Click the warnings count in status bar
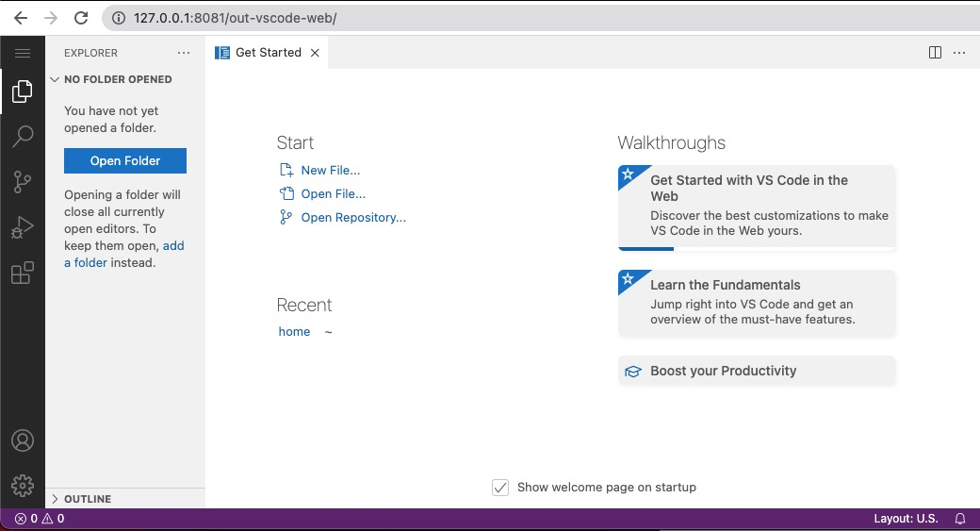Viewport: 980px width, 531px height. point(53,519)
